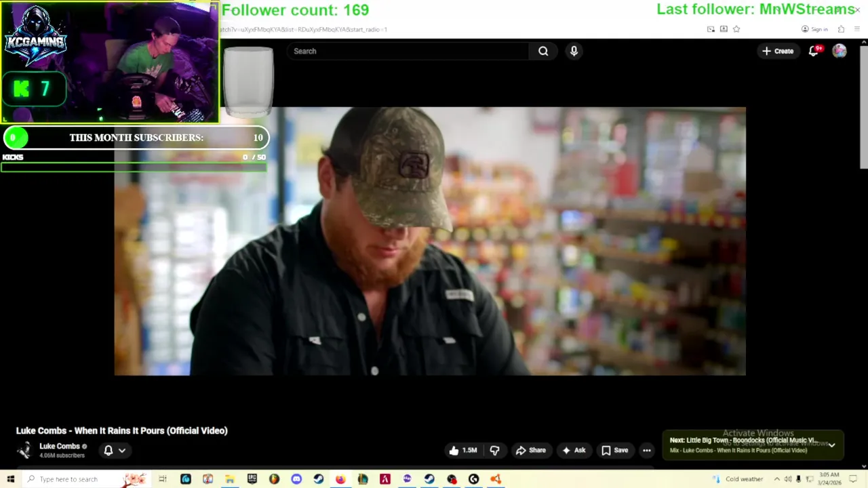Viewport: 868px width, 488px height.
Task: Switch to Firefox on the taskbar
Action: tap(340, 479)
